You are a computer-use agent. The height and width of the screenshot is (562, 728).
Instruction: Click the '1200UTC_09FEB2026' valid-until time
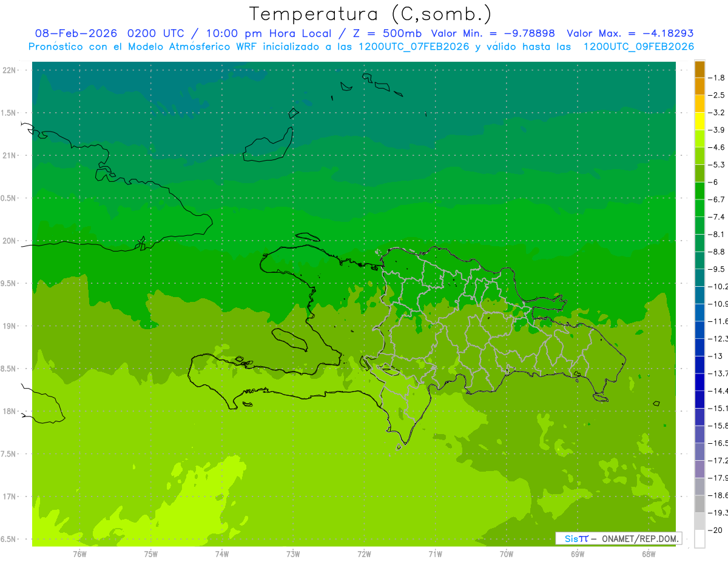pos(638,46)
